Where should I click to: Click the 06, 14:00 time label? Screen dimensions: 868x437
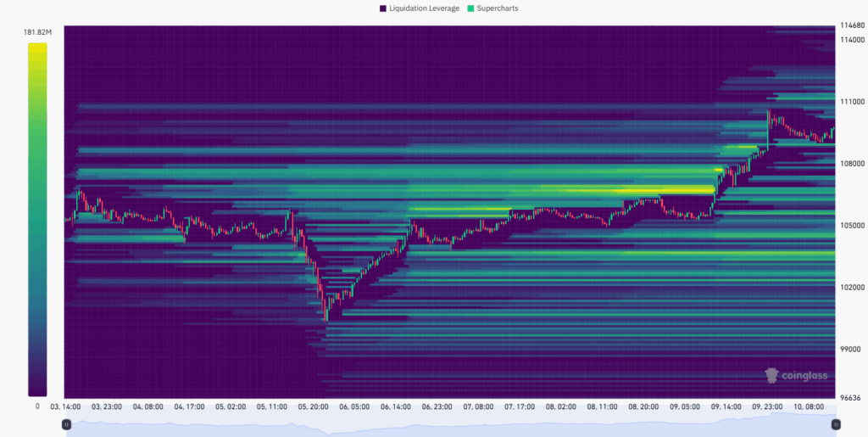click(x=396, y=406)
